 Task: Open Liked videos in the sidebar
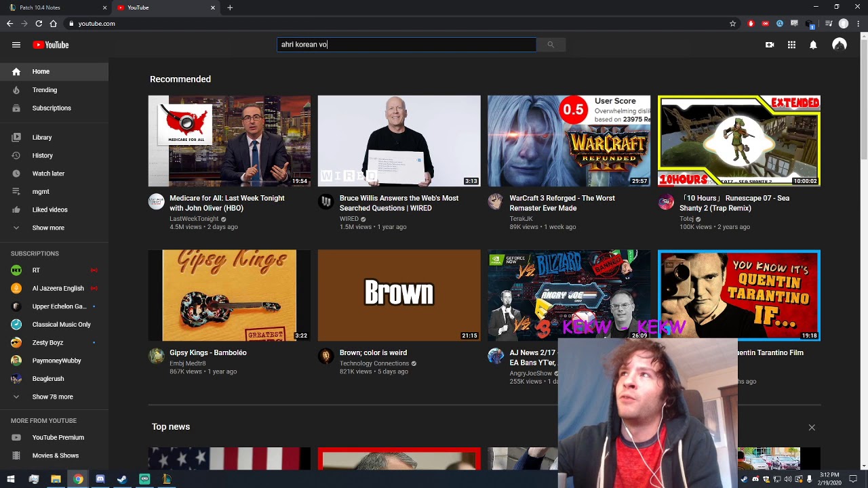click(x=54, y=210)
